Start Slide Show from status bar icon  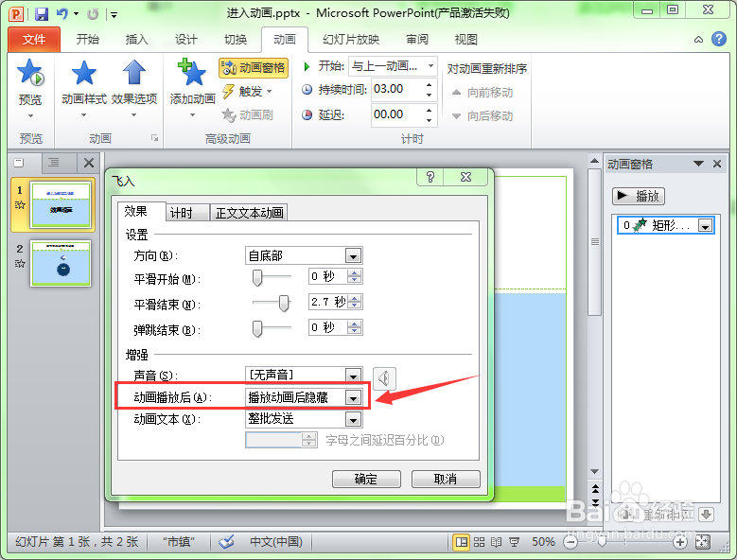pyautogui.click(x=515, y=542)
